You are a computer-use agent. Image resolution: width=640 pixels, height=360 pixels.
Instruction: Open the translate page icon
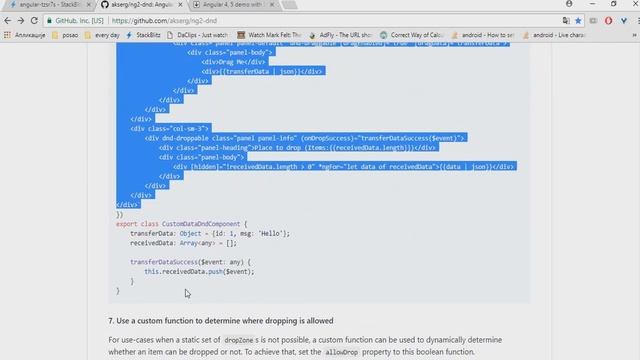[x=566, y=20]
